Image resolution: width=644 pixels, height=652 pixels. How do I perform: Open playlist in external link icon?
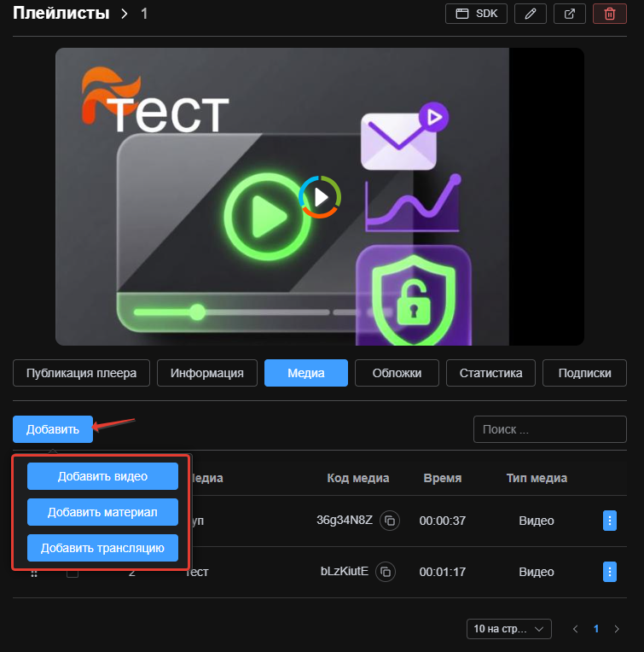[570, 14]
